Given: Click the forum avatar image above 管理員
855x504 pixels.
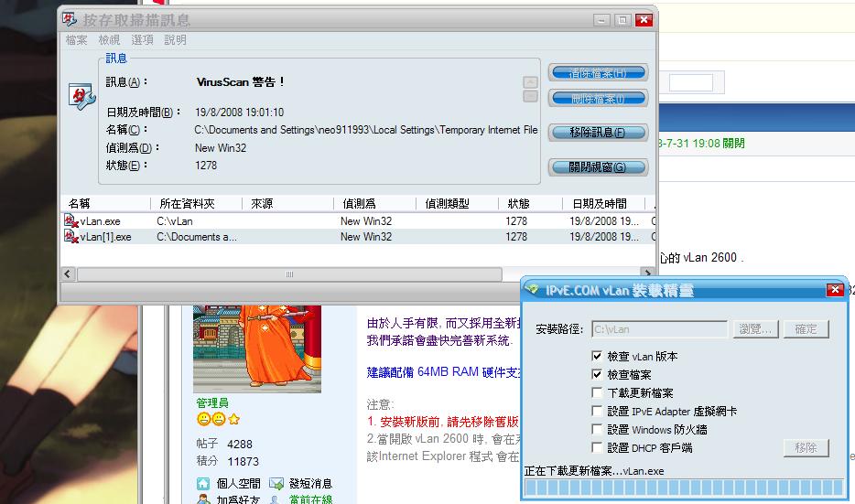Looking at the screenshot, I should 257,349.
